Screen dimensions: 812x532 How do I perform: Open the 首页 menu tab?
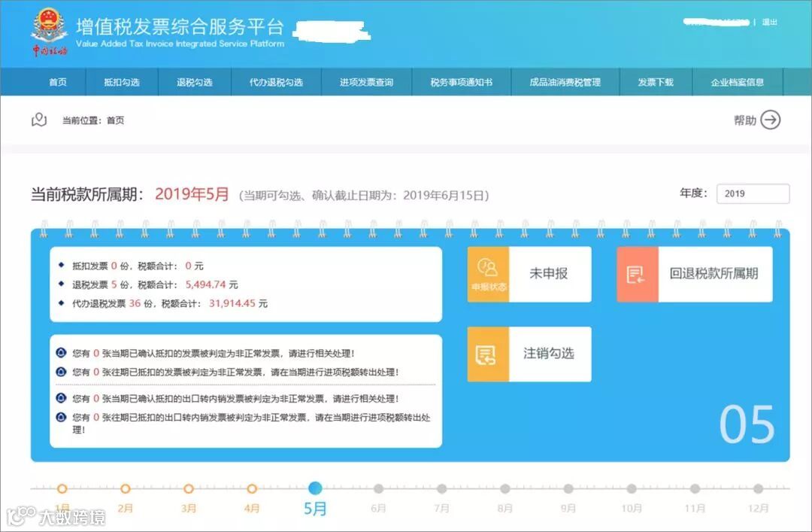pyautogui.click(x=58, y=82)
